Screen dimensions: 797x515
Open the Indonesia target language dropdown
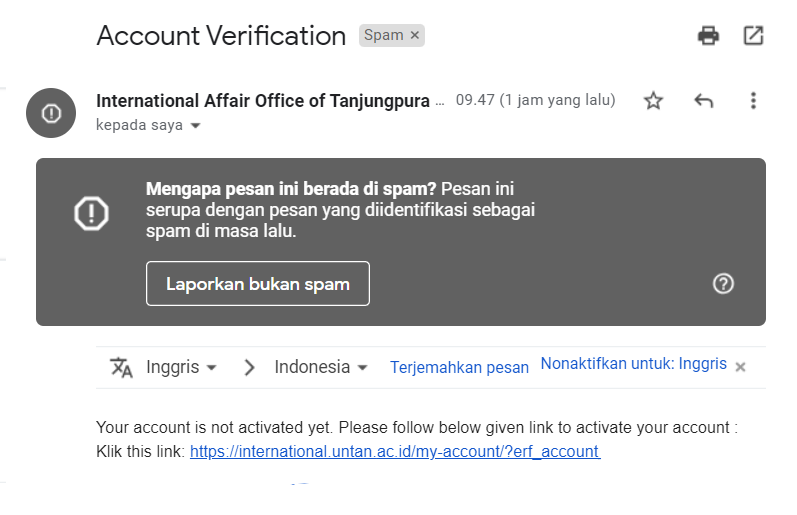[321, 367]
